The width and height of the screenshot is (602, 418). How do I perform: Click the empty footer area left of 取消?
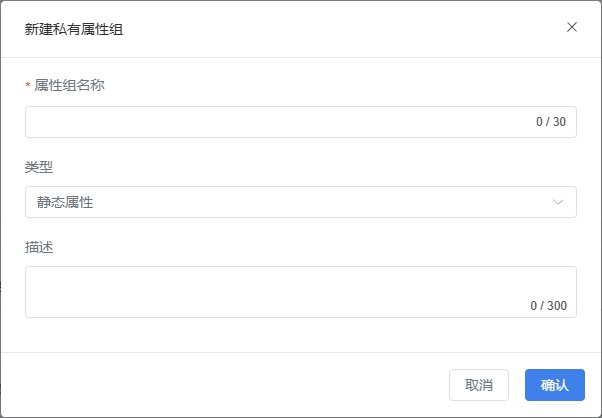tap(220, 385)
